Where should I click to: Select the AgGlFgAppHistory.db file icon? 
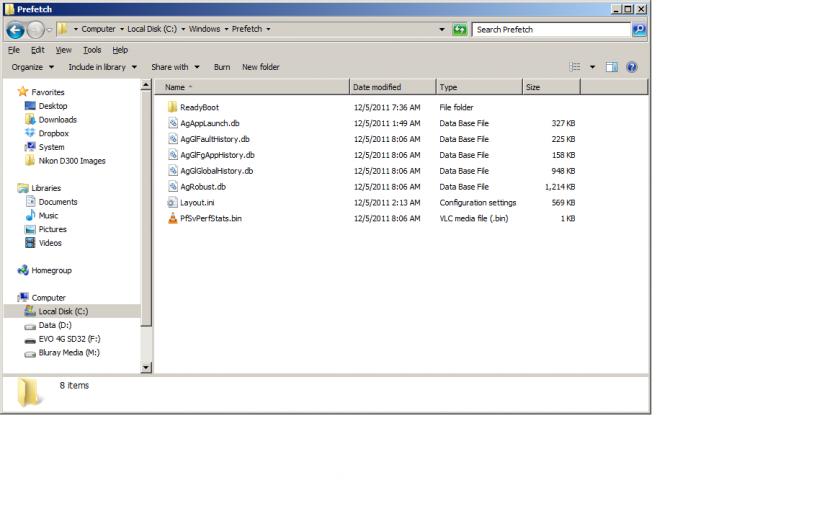(x=173, y=155)
